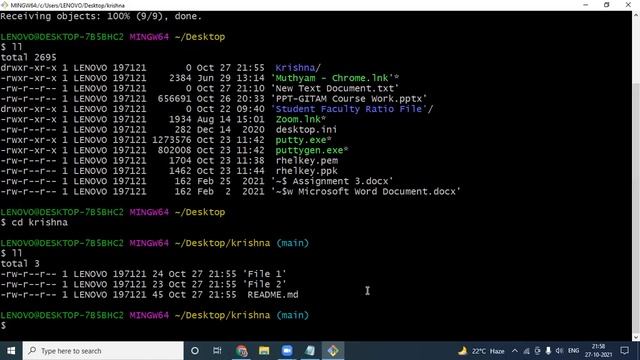Open the clock showing 21:58 27-10-2021
This screenshot has width=640, height=360.
pyautogui.click(x=598, y=351)
